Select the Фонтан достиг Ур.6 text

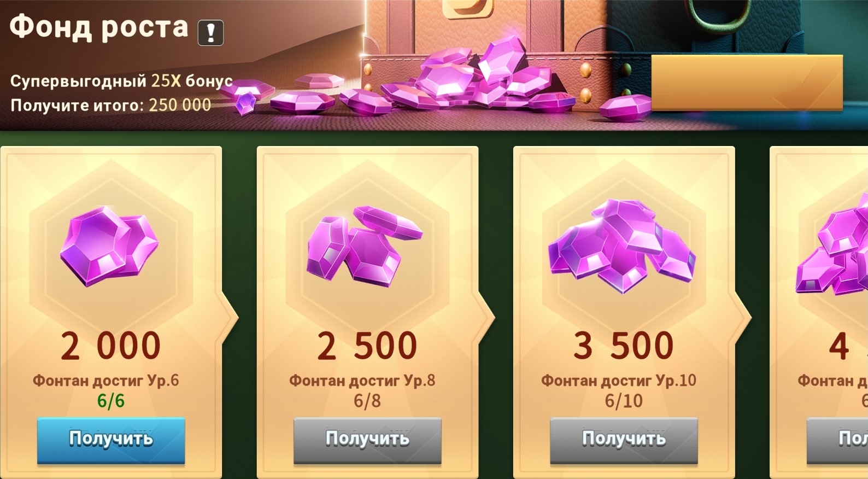tap(105, 381)
